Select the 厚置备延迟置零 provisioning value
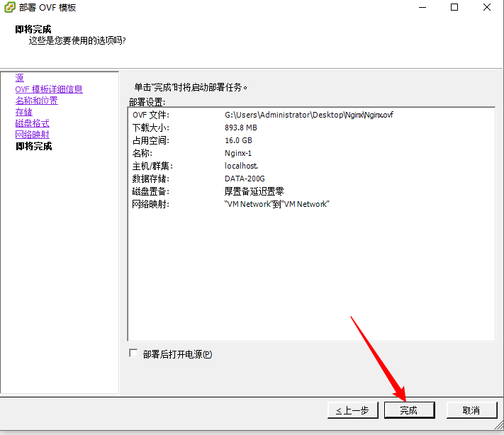The image size is (504, 435). point(254,191)
